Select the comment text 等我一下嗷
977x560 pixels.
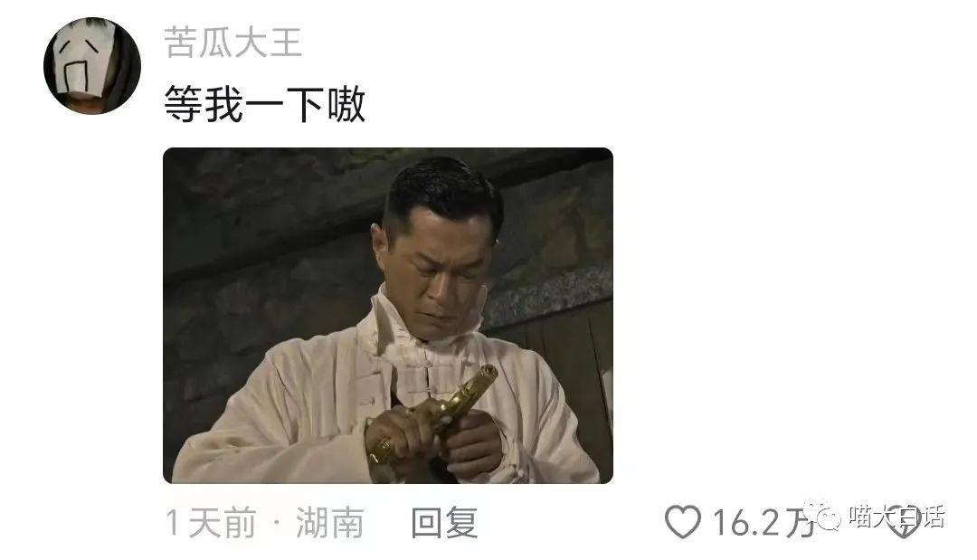click(x=264, y=104)
